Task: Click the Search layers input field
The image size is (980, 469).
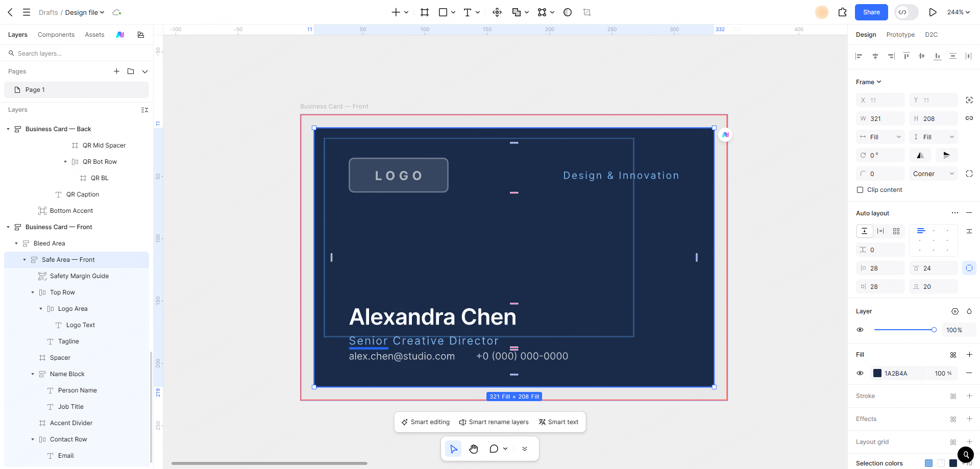Action: 77,53
